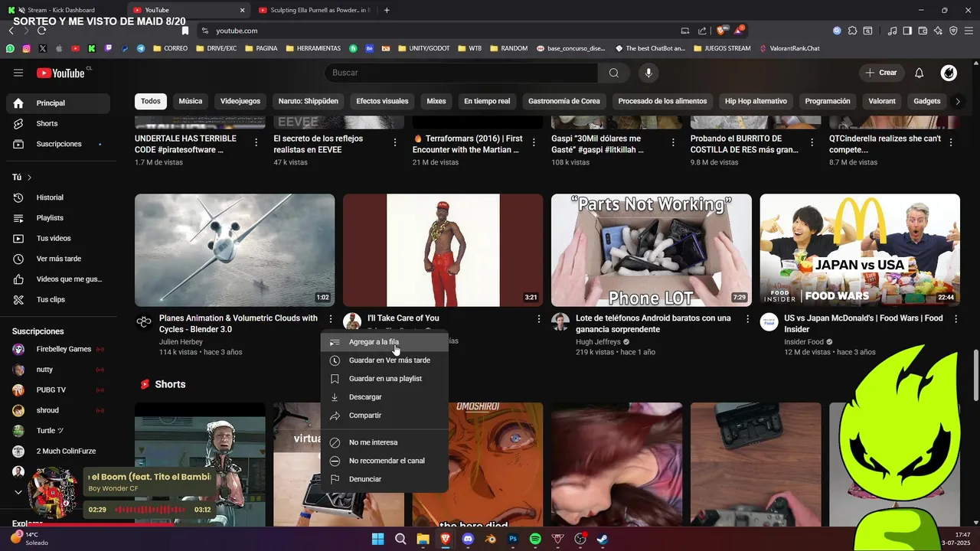Open options for Planes Animation video

(x=331, y=318)
